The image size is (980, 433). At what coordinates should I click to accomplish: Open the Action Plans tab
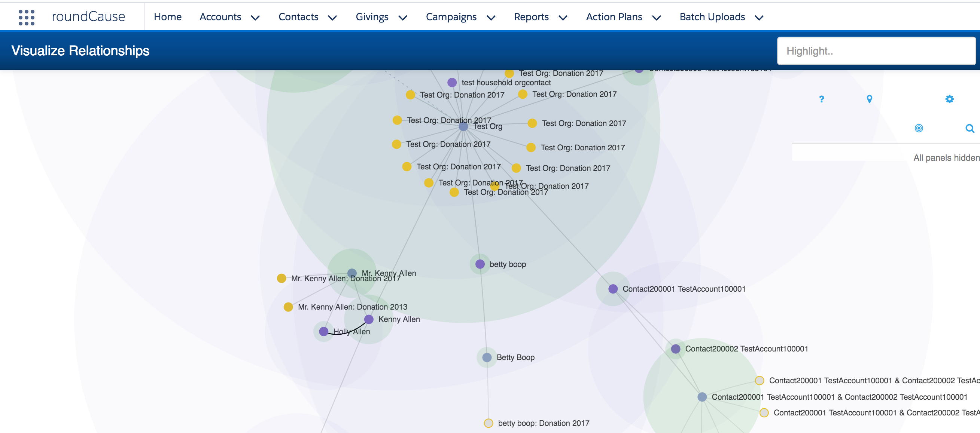tap(614, 17)
